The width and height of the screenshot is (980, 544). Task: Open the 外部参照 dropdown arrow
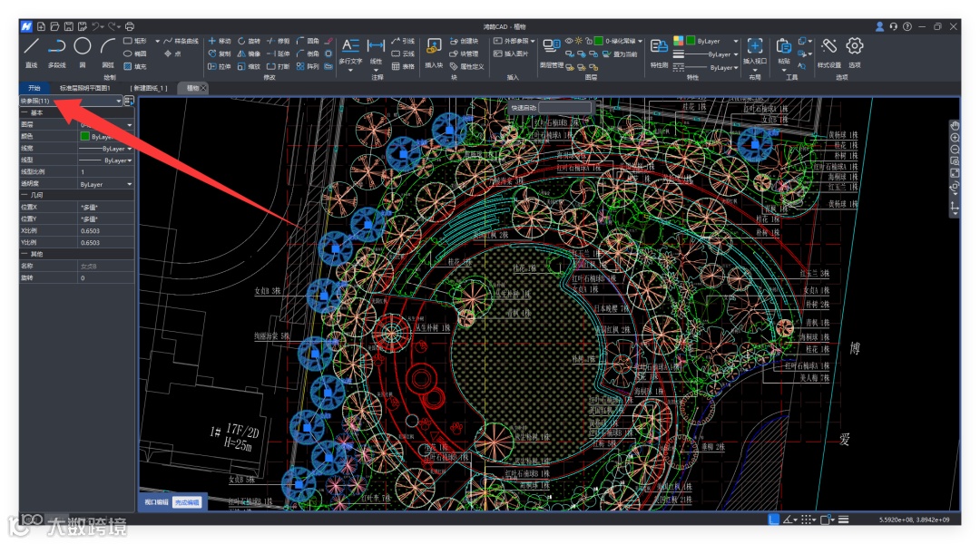click(x=533, y=41)
